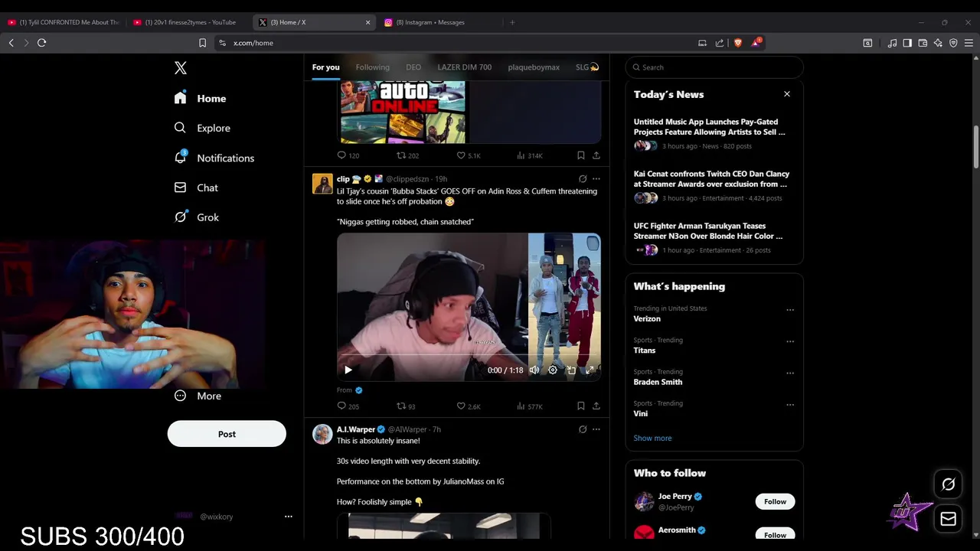The image size is (980, 551).
Task: Switch to the Following tab
Action: 373,67
